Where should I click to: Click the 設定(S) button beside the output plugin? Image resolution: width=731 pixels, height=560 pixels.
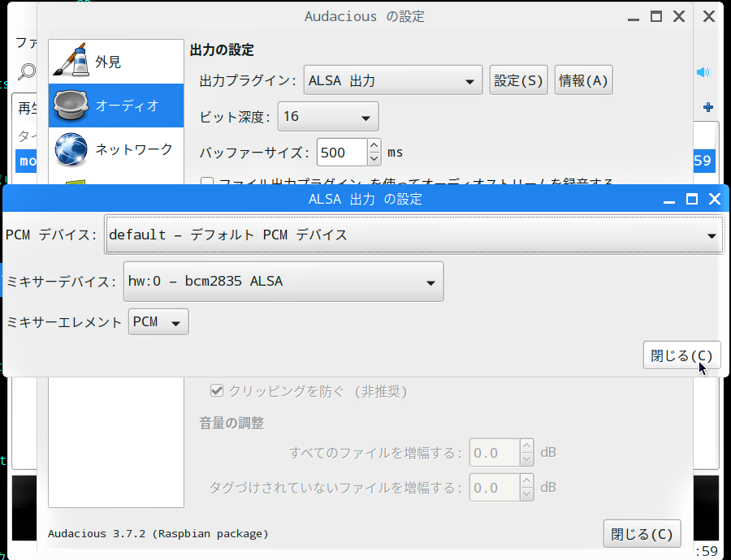pos(518,80)
